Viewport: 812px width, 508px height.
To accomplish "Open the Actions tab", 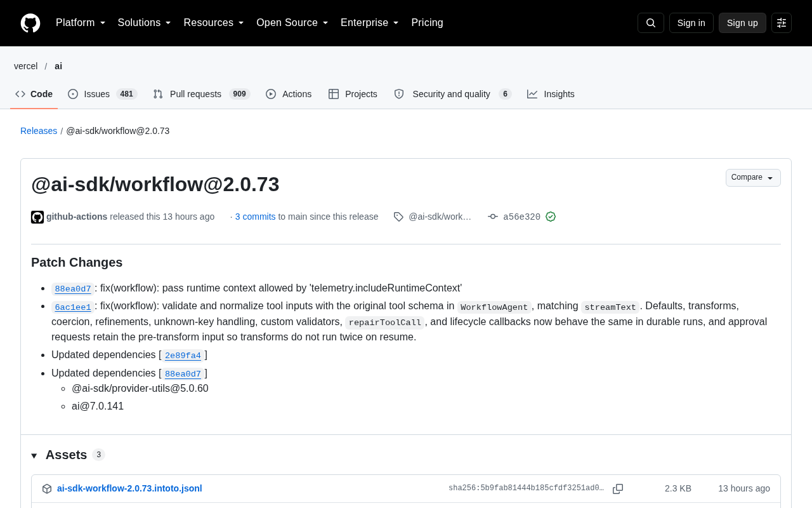I will (x=289, y=94).
